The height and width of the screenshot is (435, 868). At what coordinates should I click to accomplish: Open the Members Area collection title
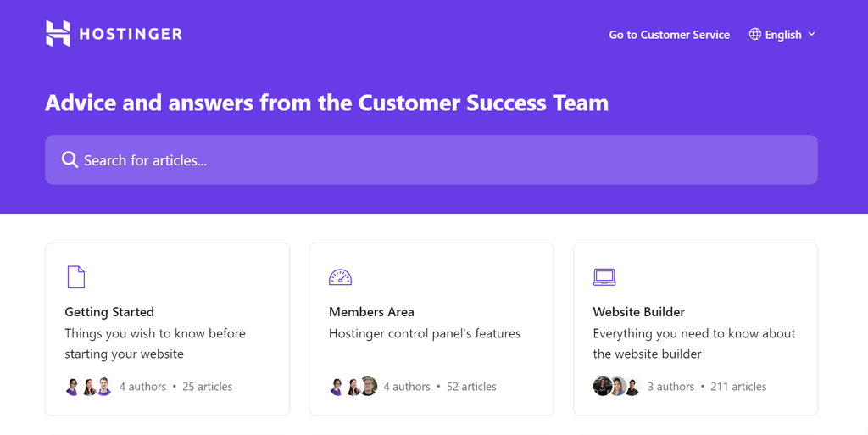(371, 312)
